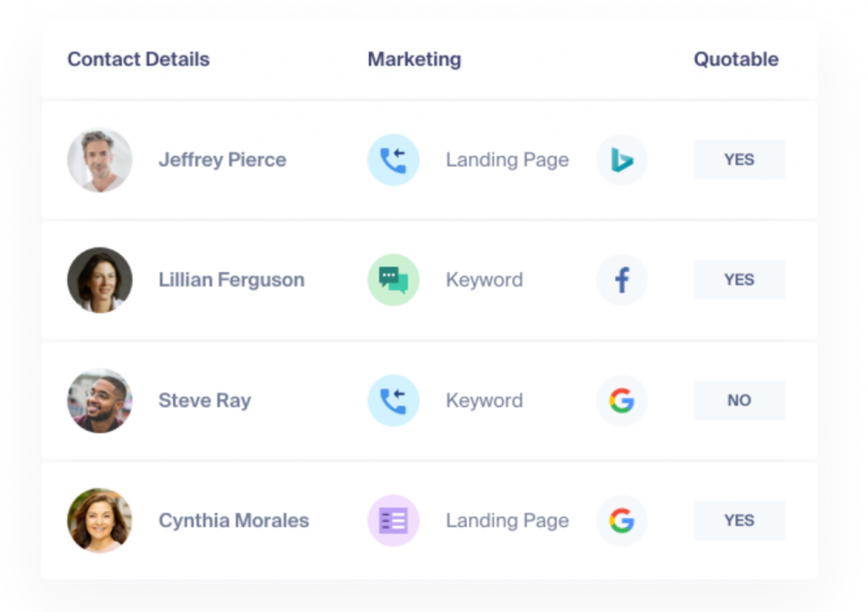Click the Cynthia Morales contact name
Screen dimensions: 868x612
[x=233, y=520]
